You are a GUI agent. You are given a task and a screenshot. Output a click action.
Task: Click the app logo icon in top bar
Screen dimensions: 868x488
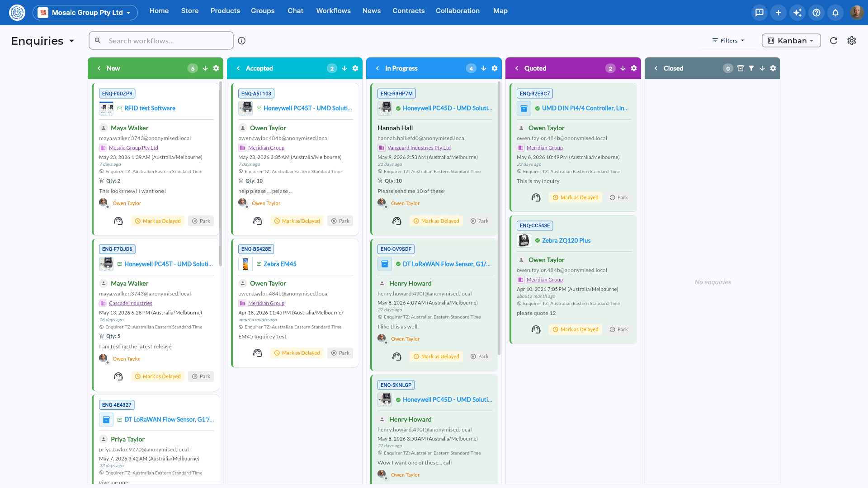click(17, 12)
